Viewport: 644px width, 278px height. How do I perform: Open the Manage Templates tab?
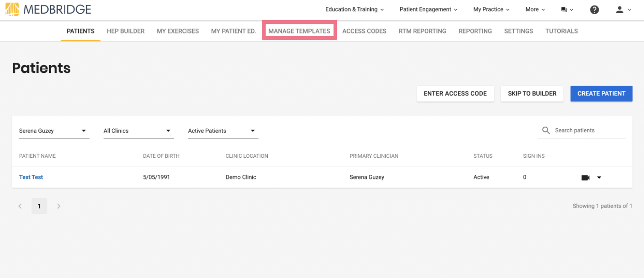[x=299, y=31]
